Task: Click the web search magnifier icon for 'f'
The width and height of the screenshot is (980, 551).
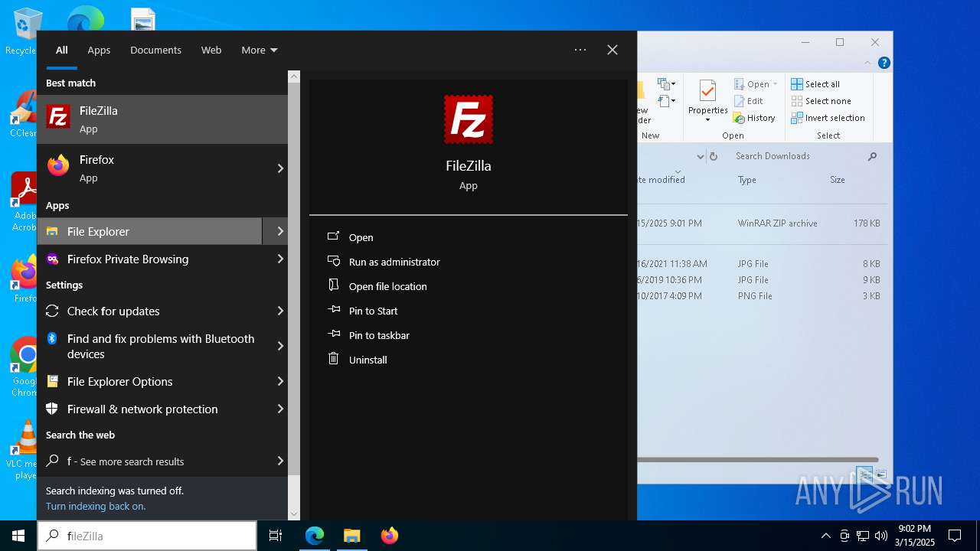Action: click(x=52, y=461)
